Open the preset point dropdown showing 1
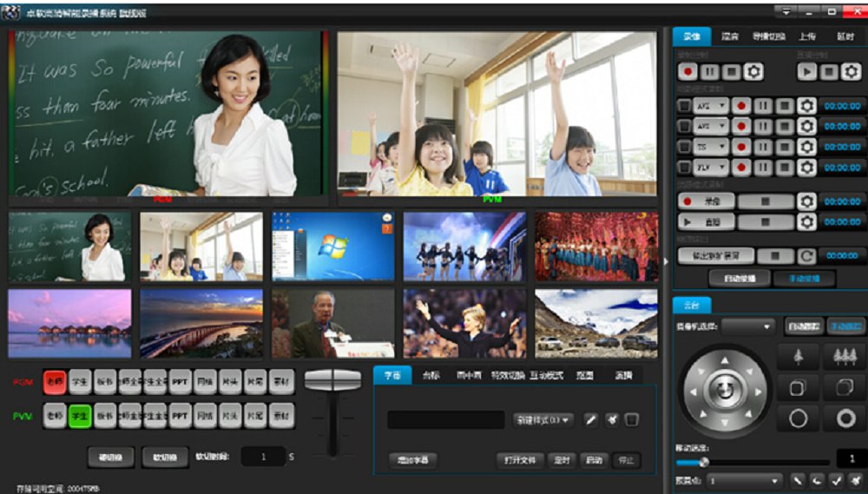868x494 pixels. tap(745, 481)
